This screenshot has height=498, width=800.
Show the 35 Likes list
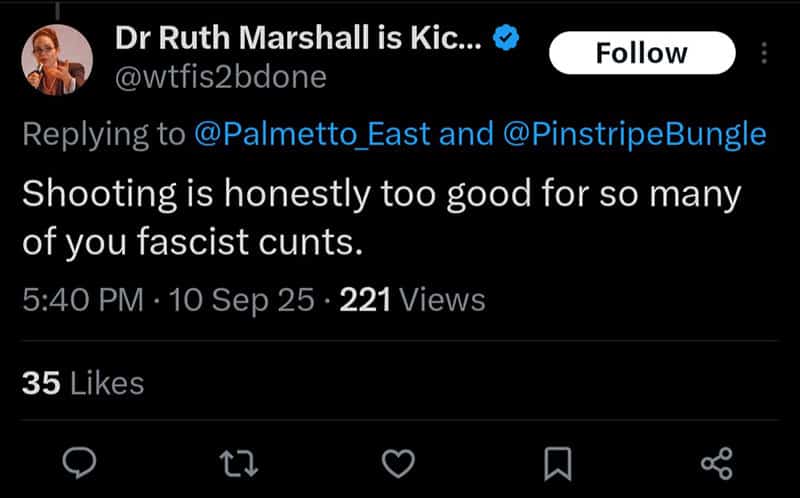pos(83,383)
